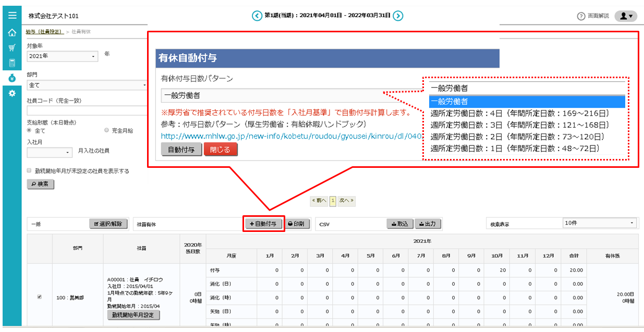Click the 閉じる button in the dialog

click(x=221, y=150)
